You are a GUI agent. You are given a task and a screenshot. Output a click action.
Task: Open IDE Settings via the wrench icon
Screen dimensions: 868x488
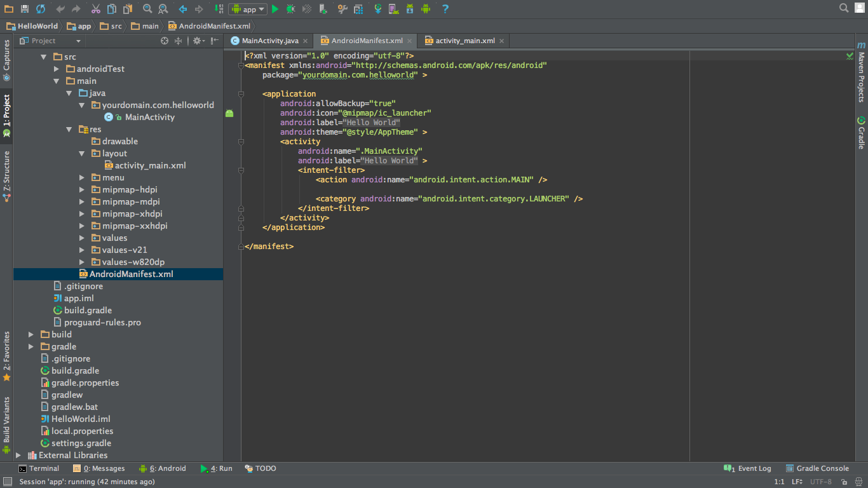tap(343, 9)
